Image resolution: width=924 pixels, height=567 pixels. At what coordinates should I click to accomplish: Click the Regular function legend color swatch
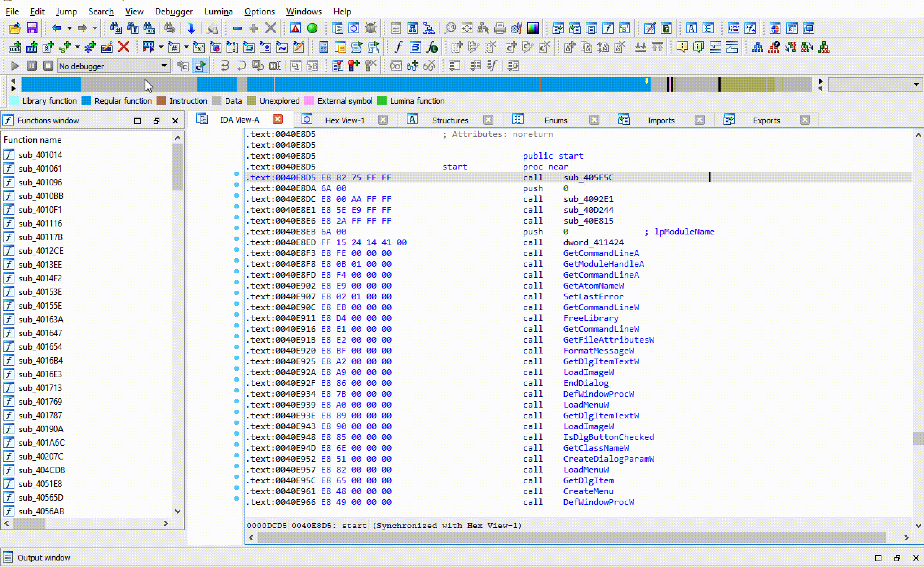86,101
